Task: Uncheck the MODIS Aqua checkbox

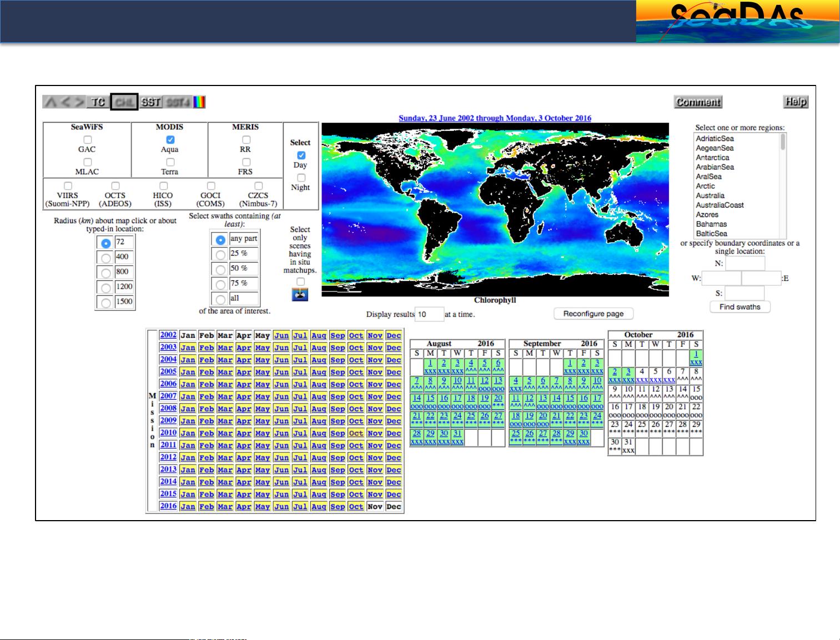Action: 170,140
